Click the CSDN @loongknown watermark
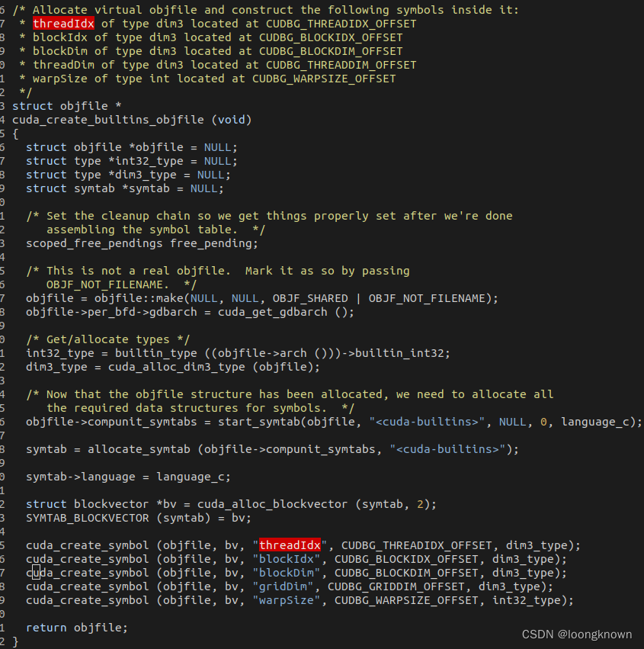 coord(577,634)
